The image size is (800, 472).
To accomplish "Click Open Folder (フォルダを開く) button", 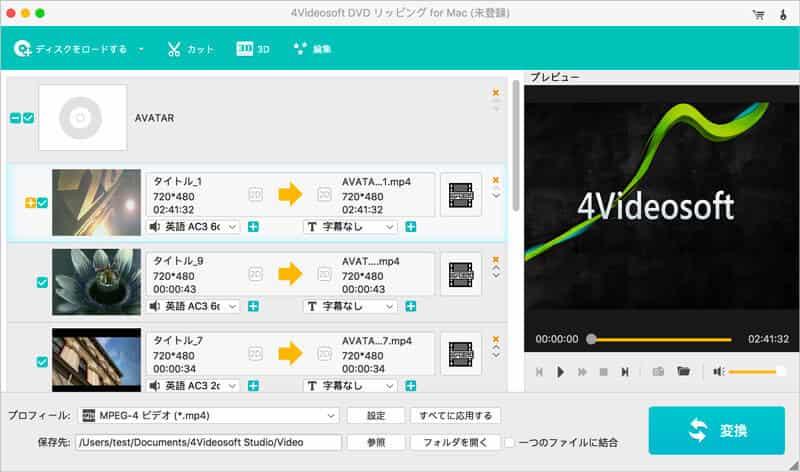I will point(456,442).
